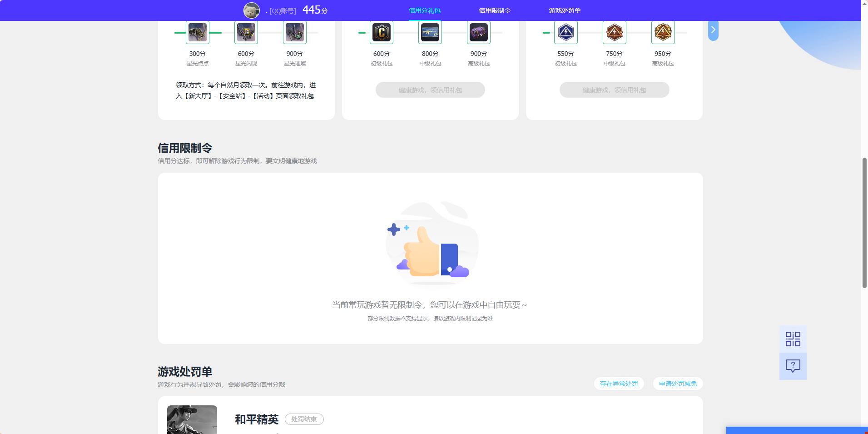Image resolution: width=868 pixels, height=434 pixels.
Task: Open the 750分 中级礼包 red badge icon
Action: click(x=615, y=32)
